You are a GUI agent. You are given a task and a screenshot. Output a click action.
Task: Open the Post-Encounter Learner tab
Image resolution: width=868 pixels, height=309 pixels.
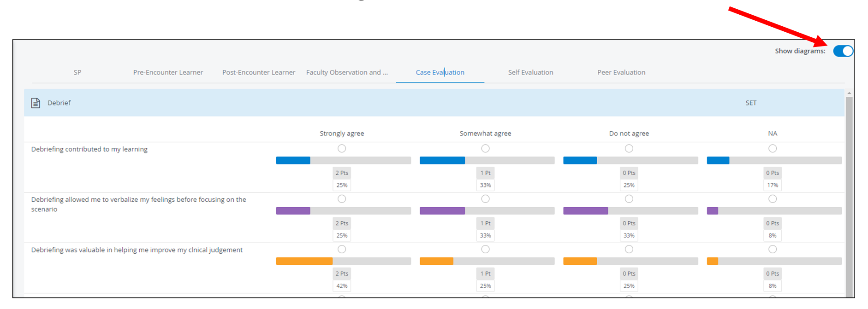pyautogui.click(x=259, y=72)
